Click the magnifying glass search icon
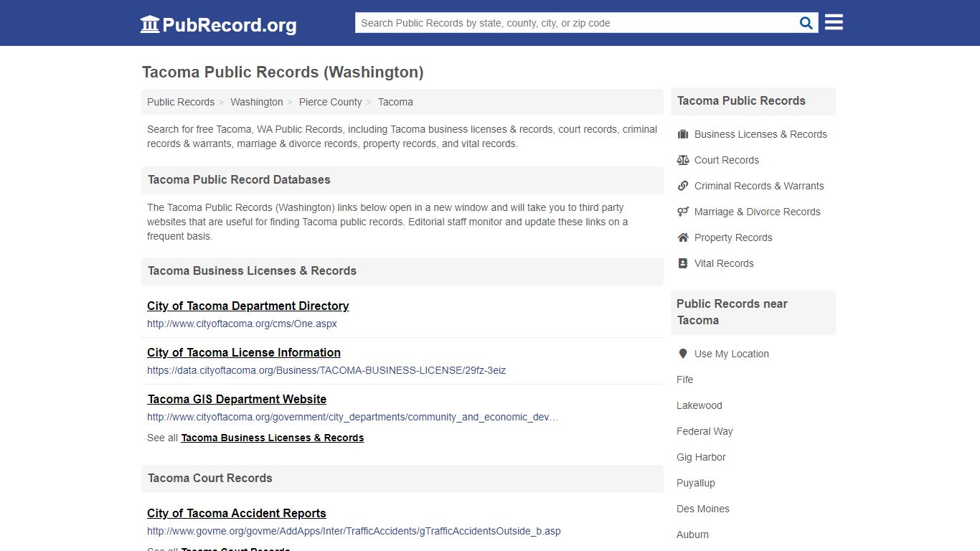The height and width of the screenshot is (551, 980). point(806,23)
